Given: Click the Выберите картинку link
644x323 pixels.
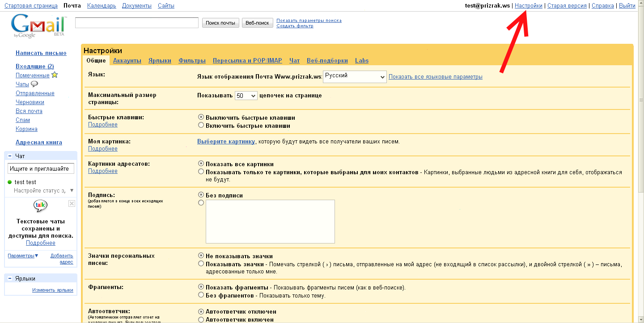Looking at the screenshot, I should pyautogui.click(x=226, y=141).
